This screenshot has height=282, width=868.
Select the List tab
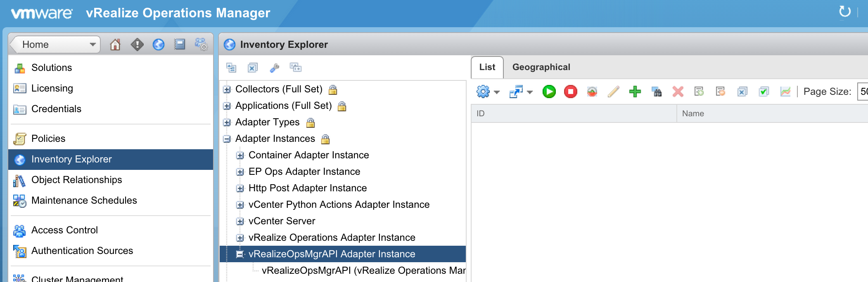pos(487,67)
